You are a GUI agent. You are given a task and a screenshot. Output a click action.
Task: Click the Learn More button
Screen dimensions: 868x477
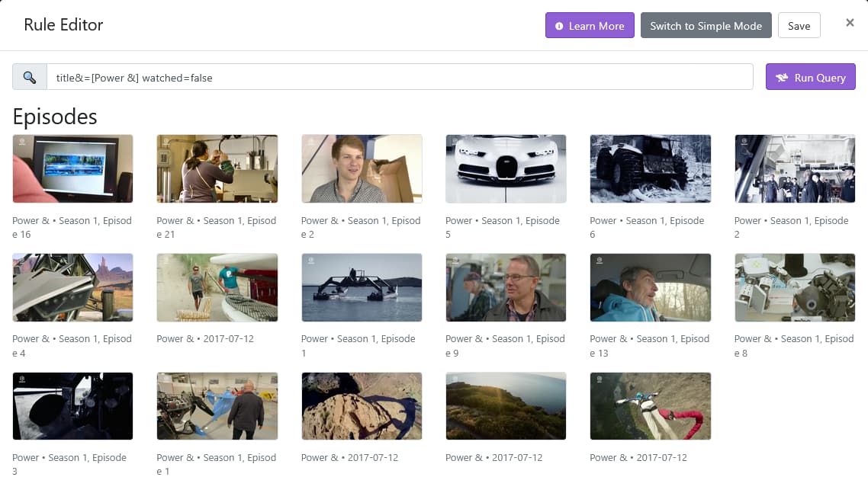(589, 26)
